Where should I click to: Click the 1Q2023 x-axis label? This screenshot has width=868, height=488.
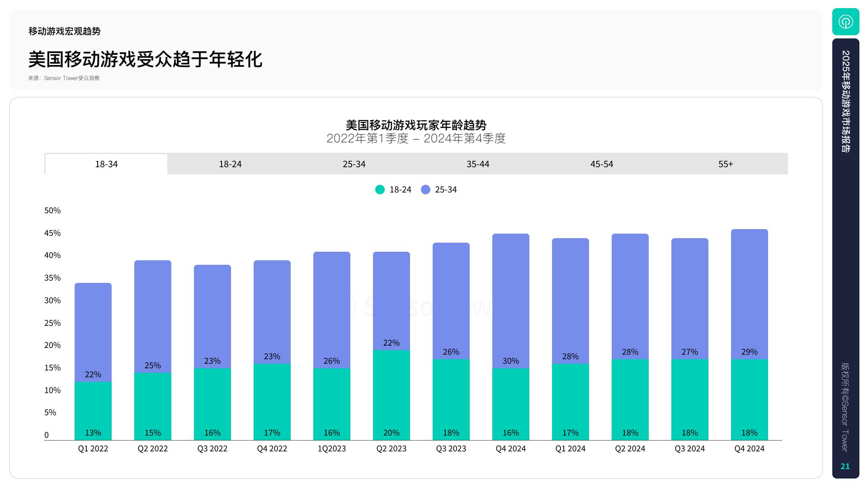click(x=332, y=449)
